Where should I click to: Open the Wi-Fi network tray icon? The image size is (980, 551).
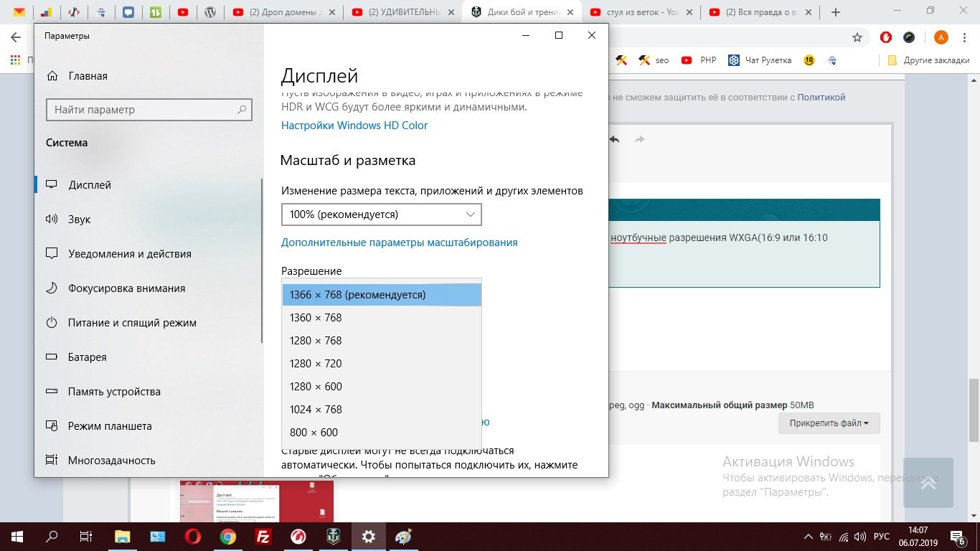(x=844, y=536)
